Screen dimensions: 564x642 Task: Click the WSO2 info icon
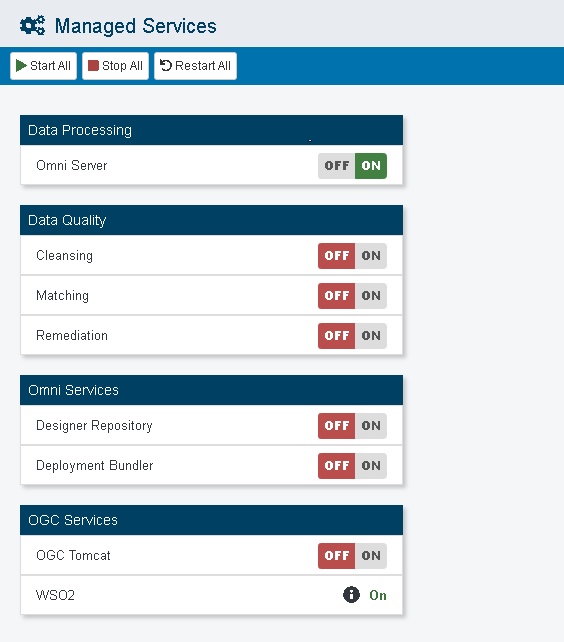click(x=351, y=595)
